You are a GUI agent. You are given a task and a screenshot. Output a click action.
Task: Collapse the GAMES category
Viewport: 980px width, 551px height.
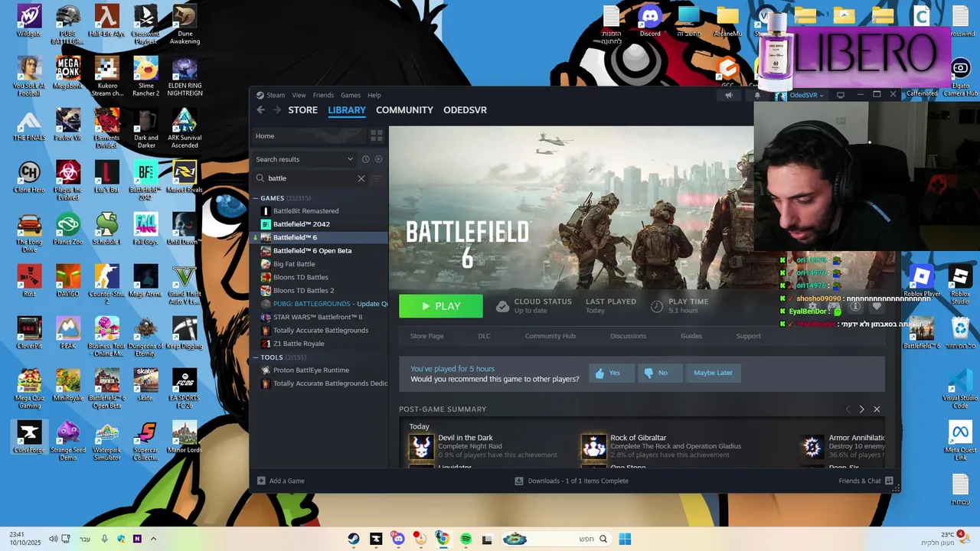(256, 198)
